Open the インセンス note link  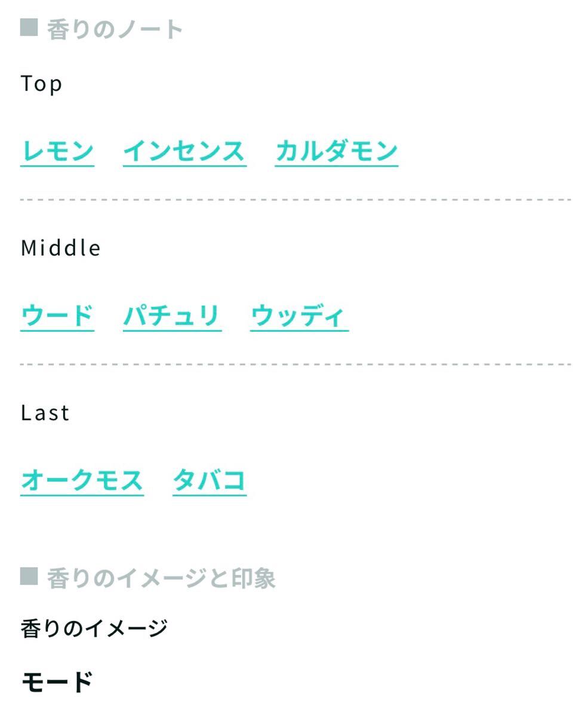click(184, 151)
